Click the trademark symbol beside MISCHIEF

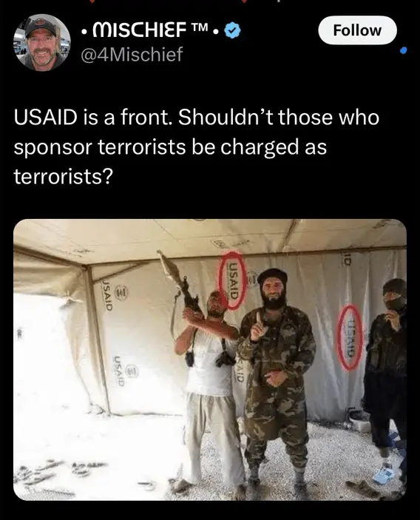pos(199,27)
